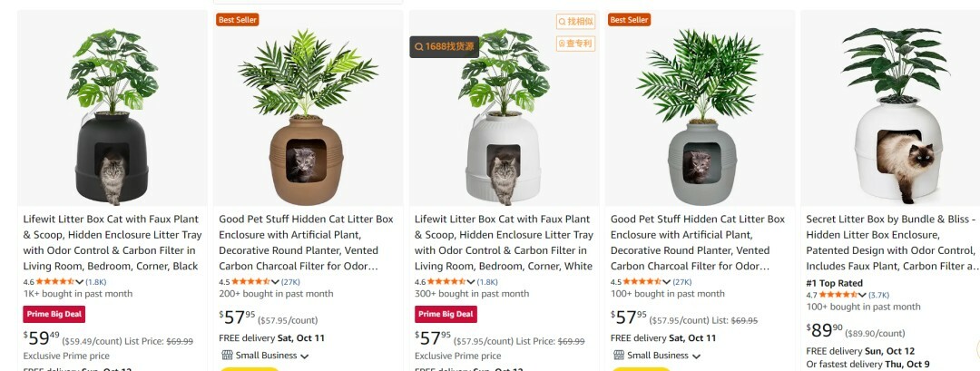Click the 查专利 patent check button
The height and width of the screenshot is (371, 980).
coord(575,44)
